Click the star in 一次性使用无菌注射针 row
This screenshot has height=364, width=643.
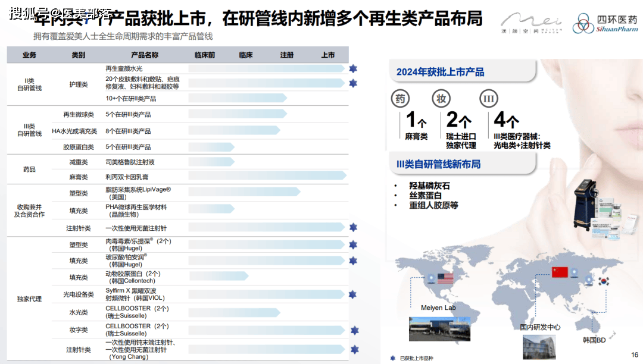[354, 228]
